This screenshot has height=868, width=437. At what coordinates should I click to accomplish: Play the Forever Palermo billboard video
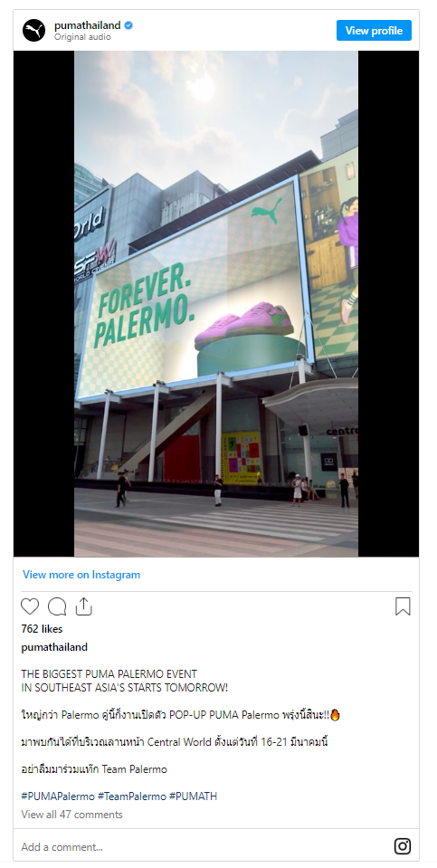coord(216,303)
